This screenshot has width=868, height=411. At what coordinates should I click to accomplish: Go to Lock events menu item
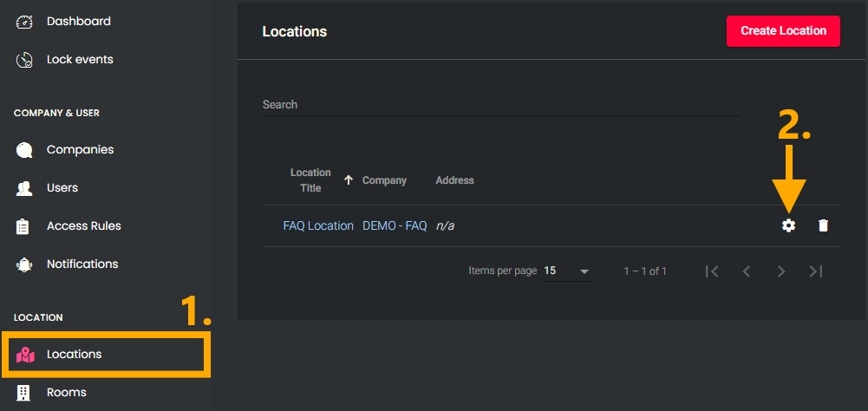80,60
